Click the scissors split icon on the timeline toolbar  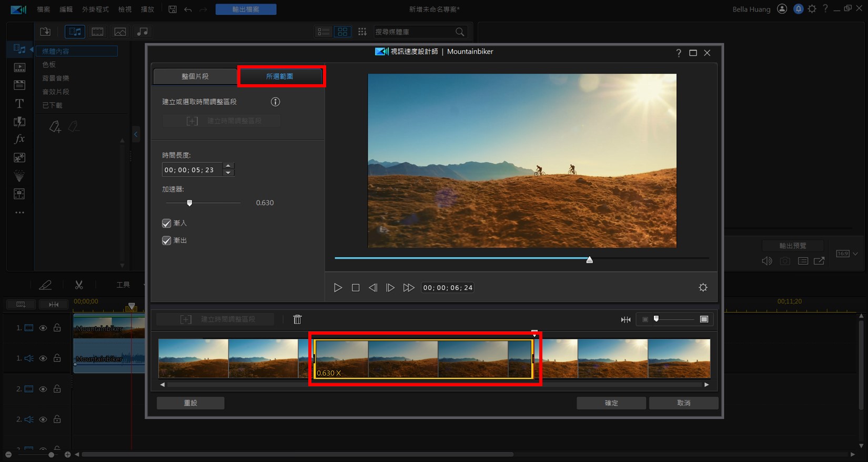[x=79, y=285]
